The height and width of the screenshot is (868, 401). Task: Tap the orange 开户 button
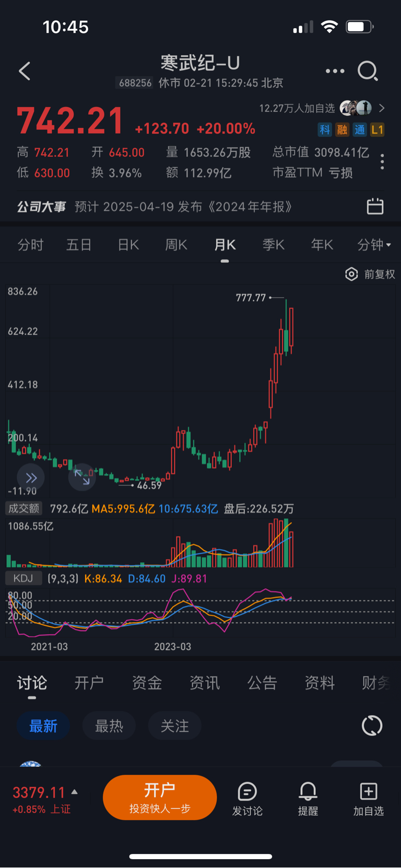pos(160,798)
